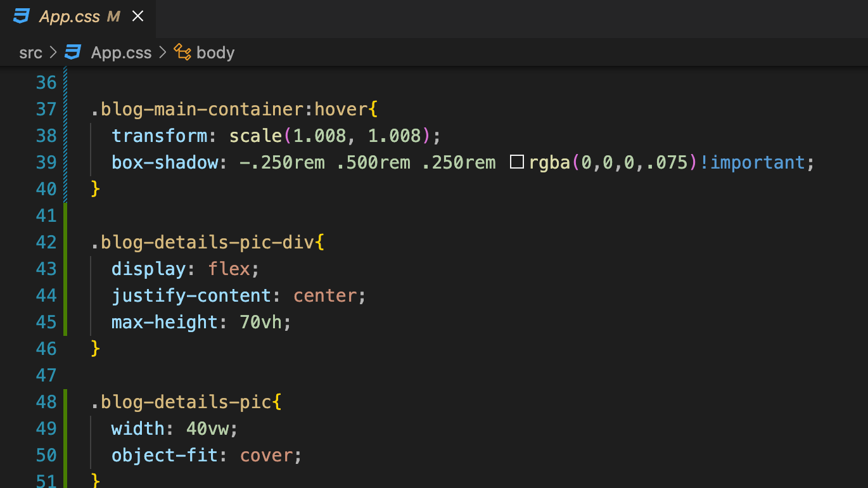Expand breadcrumb chevron after App.css

[x=162, y=53]
